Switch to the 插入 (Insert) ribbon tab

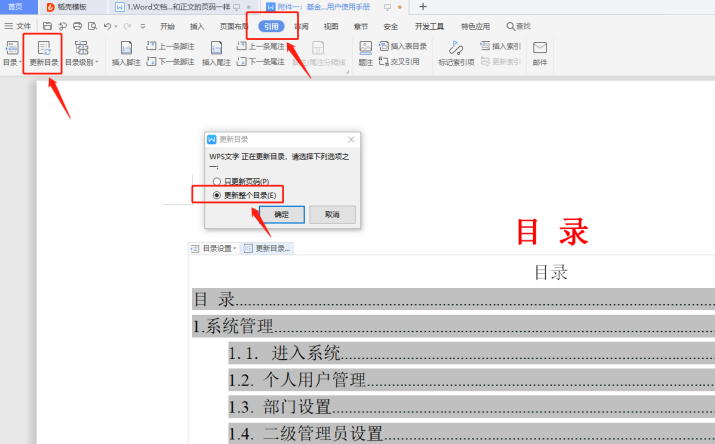point(197,26)
